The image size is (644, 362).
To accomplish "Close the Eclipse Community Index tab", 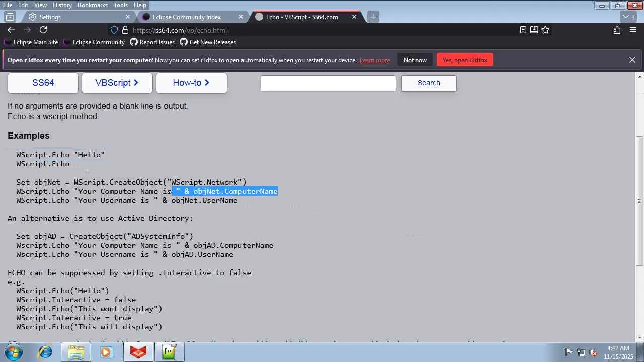I will click(242, 17).
